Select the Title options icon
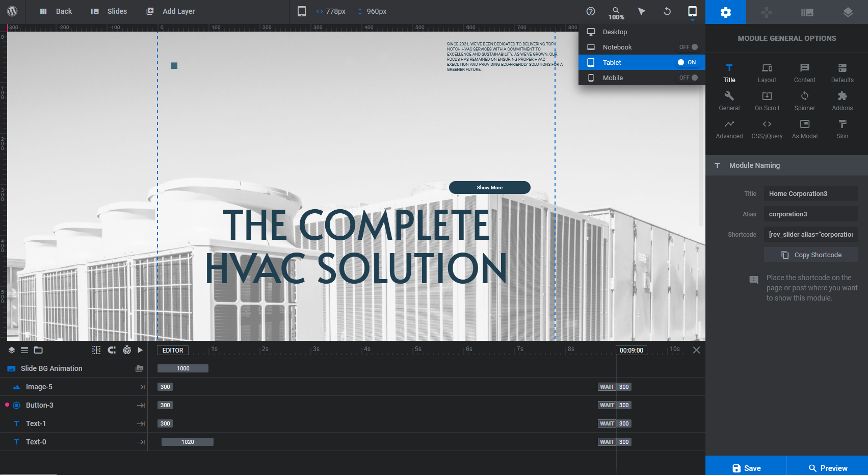Viewport: 868px width, 475px height. pos(729,73)
